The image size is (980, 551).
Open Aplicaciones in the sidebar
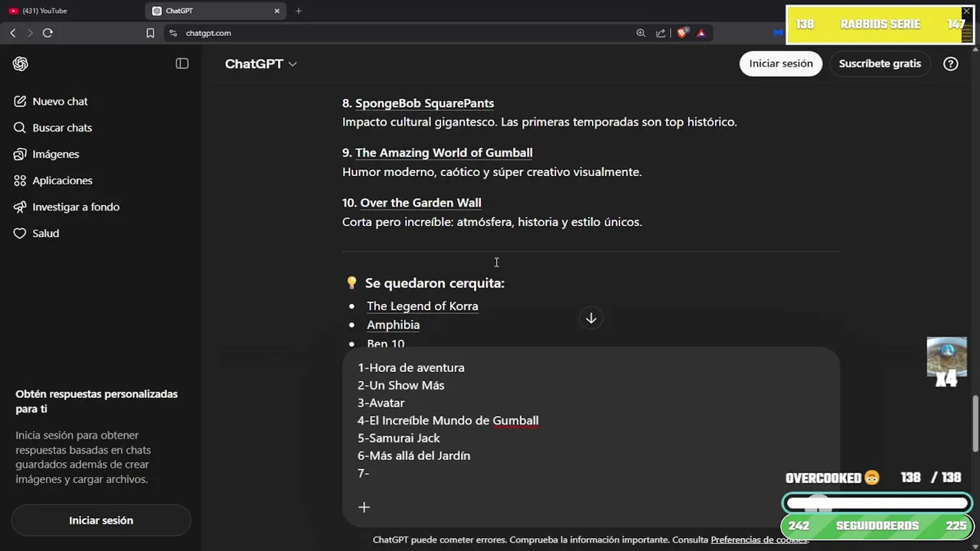pyautogui.click(x=62, y=181)
